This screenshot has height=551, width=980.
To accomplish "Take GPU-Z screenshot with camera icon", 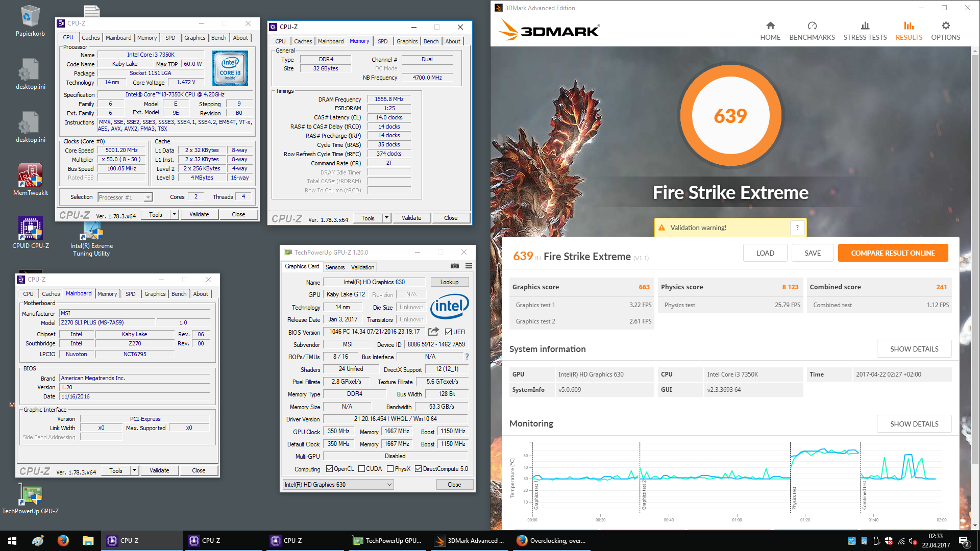I will pos(455,266).
